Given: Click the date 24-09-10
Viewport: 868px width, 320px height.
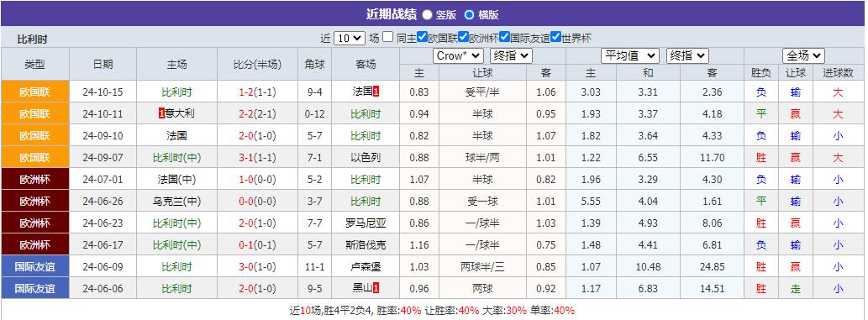Looking at the screenshot, I should tap(103, 135).
